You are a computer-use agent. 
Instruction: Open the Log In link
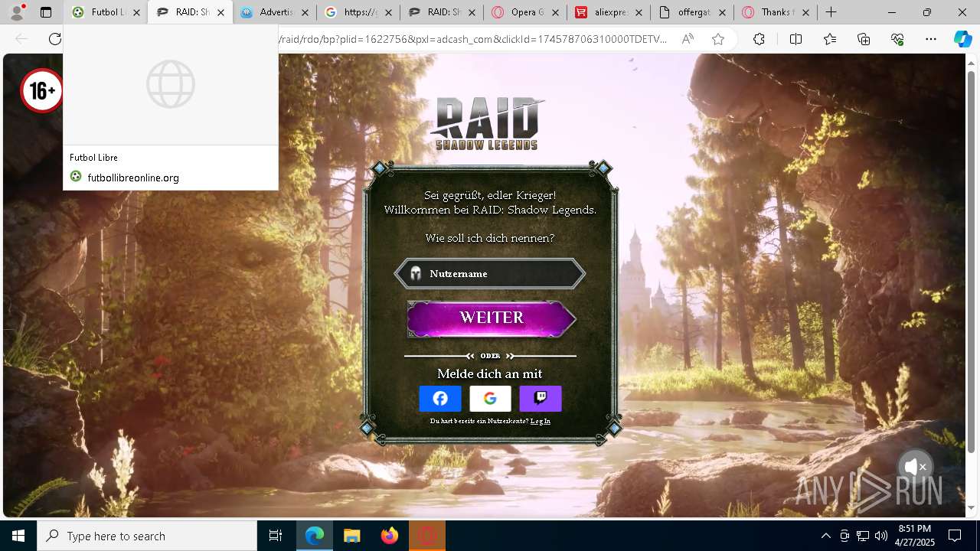coord(541,421)
